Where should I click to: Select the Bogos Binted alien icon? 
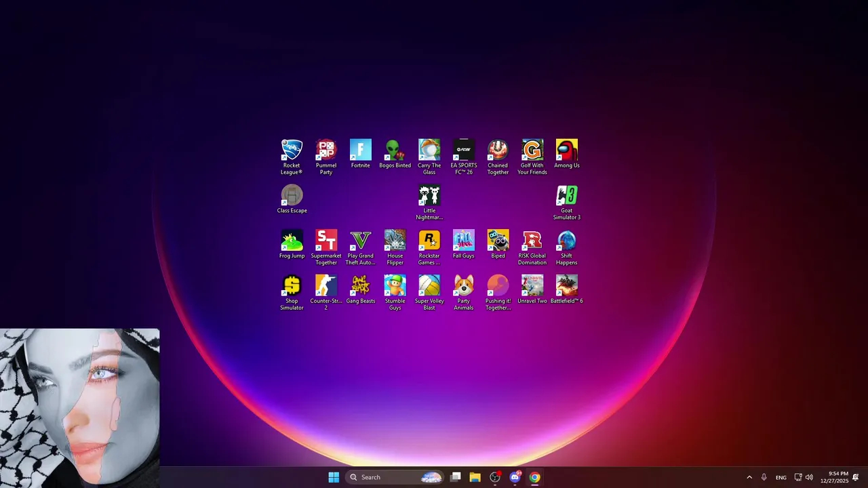395,154
